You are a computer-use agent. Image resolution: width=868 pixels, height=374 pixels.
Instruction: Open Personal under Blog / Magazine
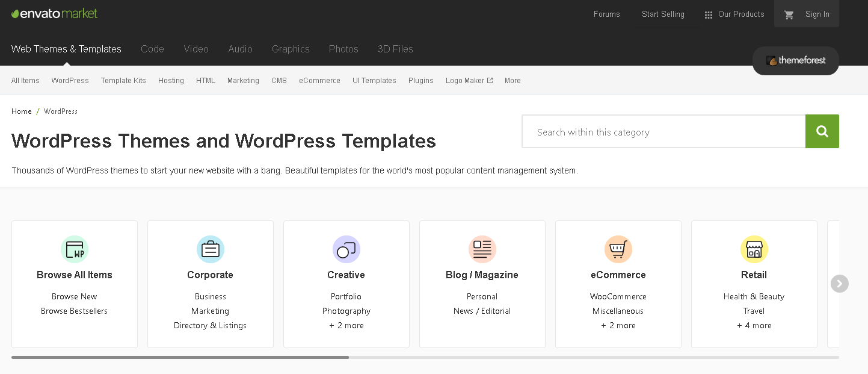click(482, 296)
